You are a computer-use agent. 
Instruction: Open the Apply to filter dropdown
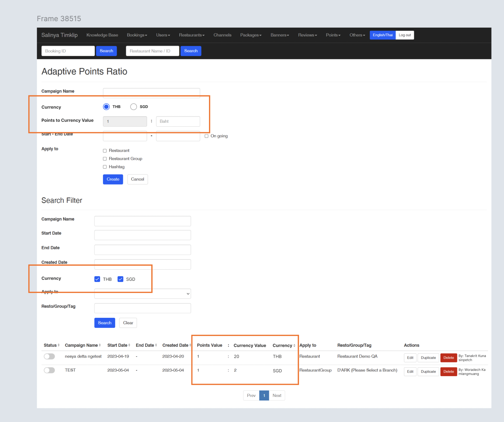coord(142,294)
